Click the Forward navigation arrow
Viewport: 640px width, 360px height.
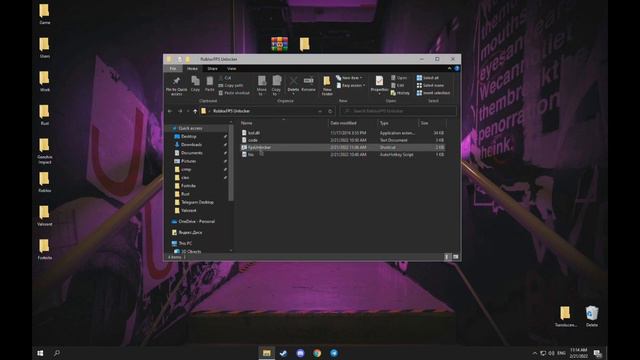coord(180,111)
